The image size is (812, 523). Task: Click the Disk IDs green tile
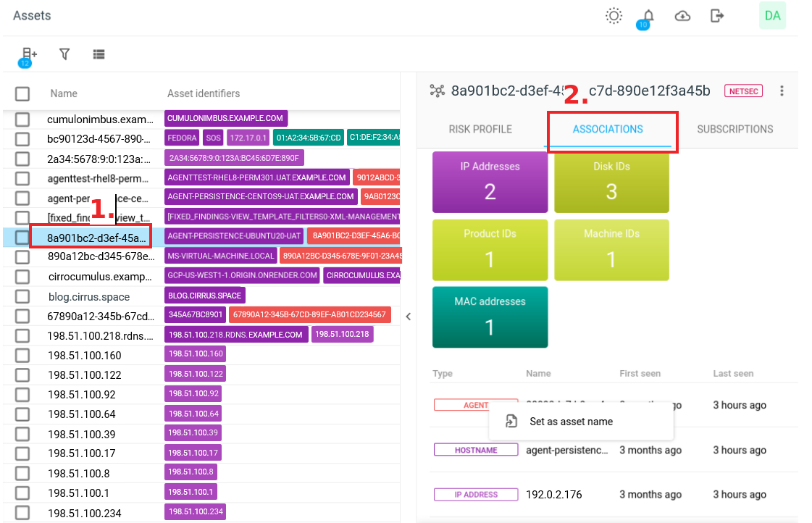click(x=611, y=182)
